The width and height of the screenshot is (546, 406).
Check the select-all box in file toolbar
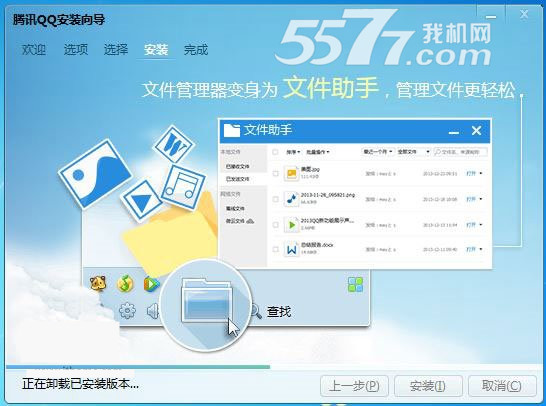[x=275, y=152]
